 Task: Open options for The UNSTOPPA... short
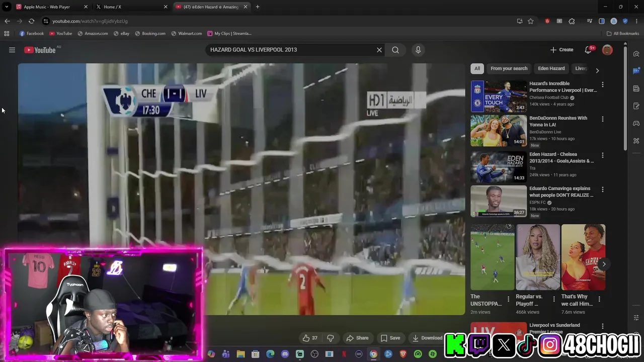(508, 299)
